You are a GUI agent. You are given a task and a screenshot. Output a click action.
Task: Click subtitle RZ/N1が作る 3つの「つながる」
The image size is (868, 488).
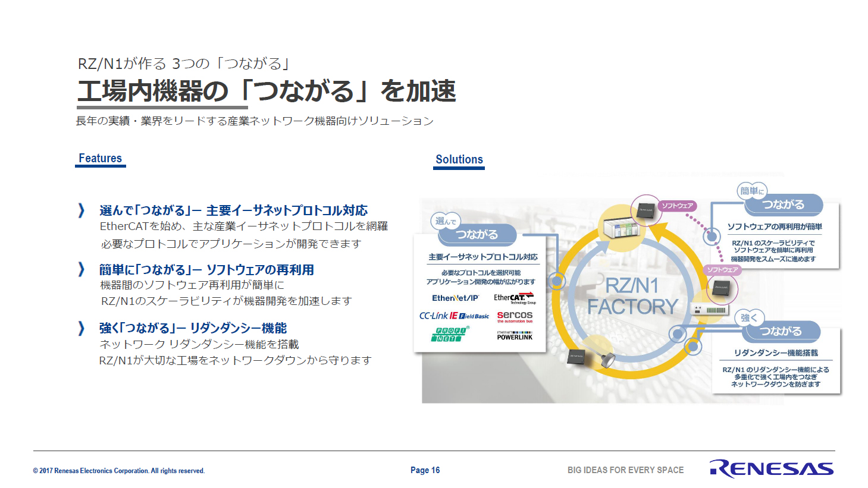[x=184, y=64]
